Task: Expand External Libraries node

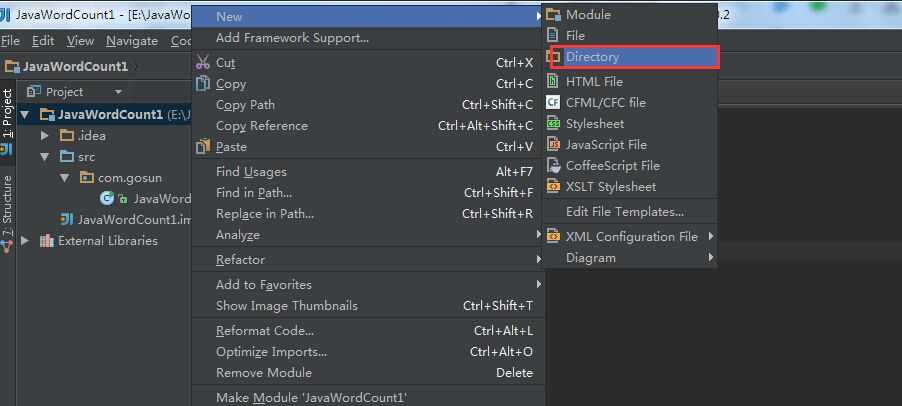Action: pyautogui.click(x=24, y=240)
